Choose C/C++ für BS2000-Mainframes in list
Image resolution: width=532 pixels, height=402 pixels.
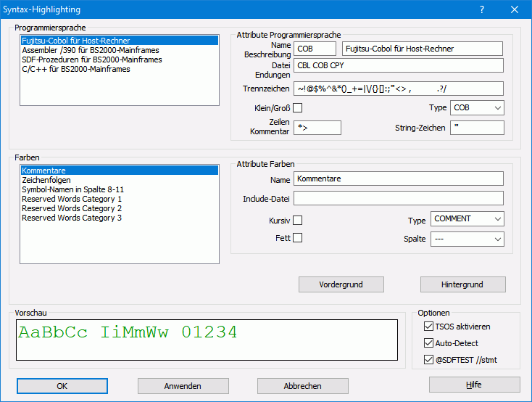pos(76,70)
